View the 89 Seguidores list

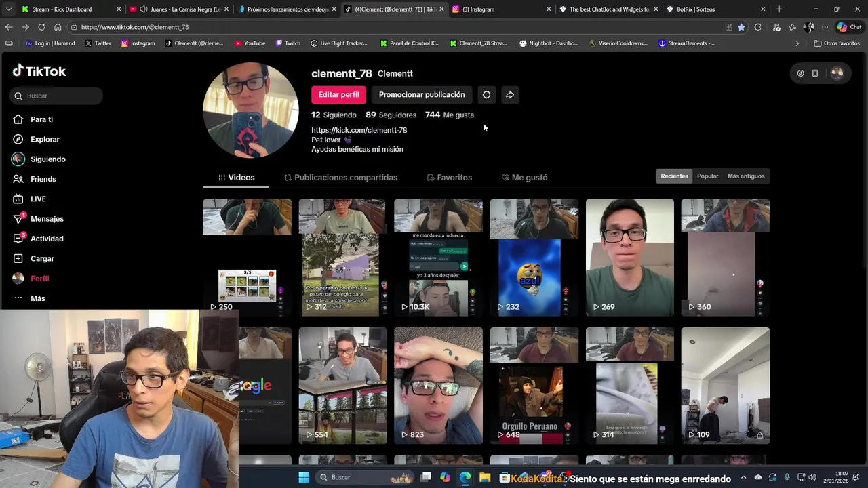click(391, 115)
